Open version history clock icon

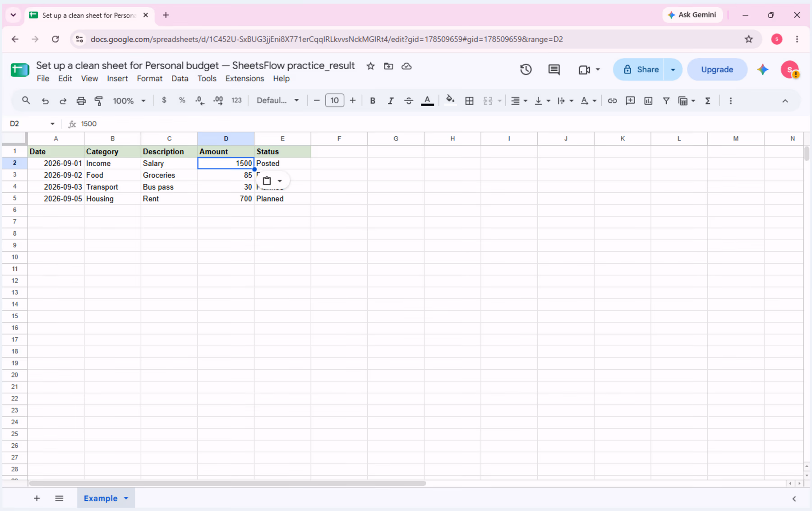(x=526, y=70)
